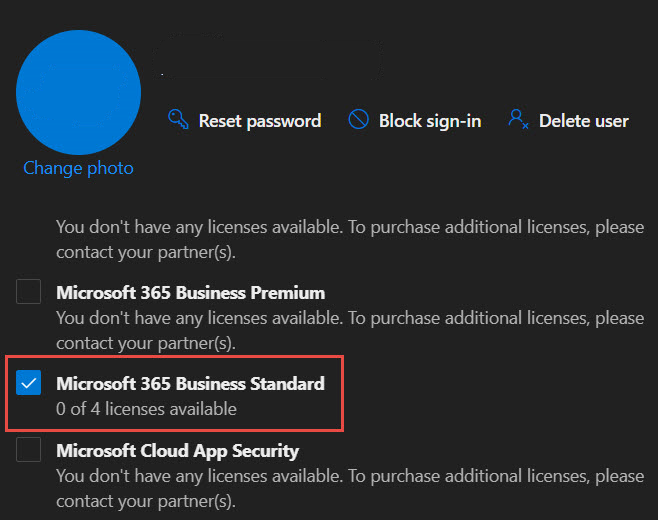The image size is (658, 520).
Task: Tick the Microsoft Cloud App Security checkbox
Action: [x=29, y=450]
